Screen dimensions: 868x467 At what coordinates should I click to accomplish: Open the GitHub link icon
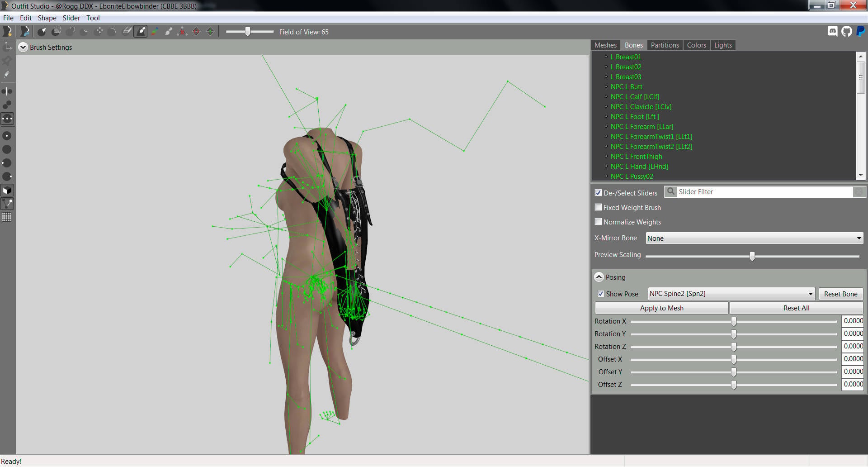847,31
